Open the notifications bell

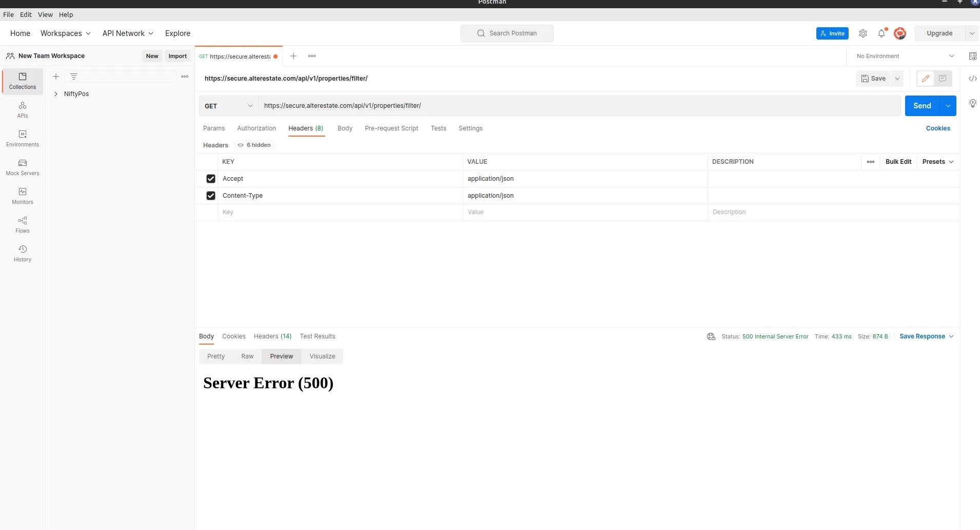881,33
